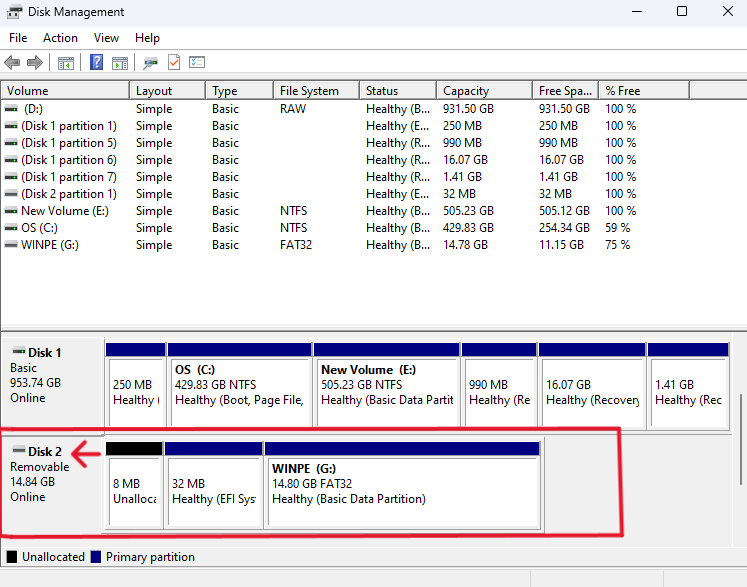Click the Show/Hide Console Tree icon
Image resolution: width=747 pixels, height=587 pixels.
(66, 62)
